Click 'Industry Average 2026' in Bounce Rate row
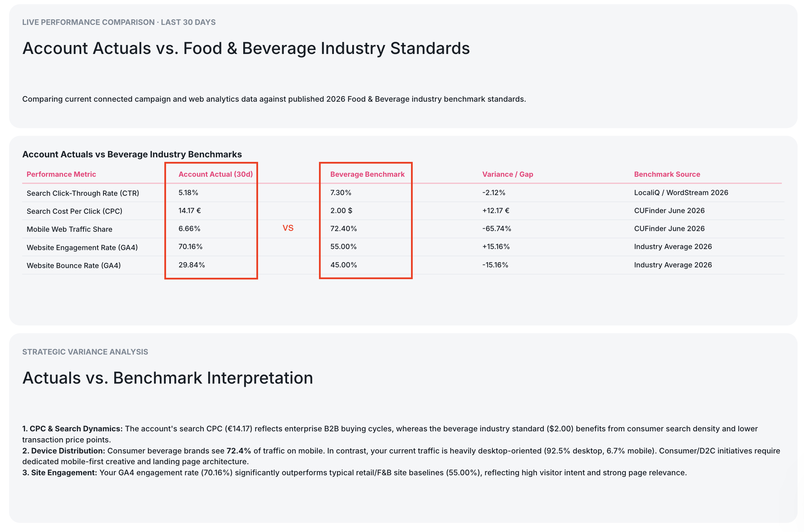 [673, 265]
